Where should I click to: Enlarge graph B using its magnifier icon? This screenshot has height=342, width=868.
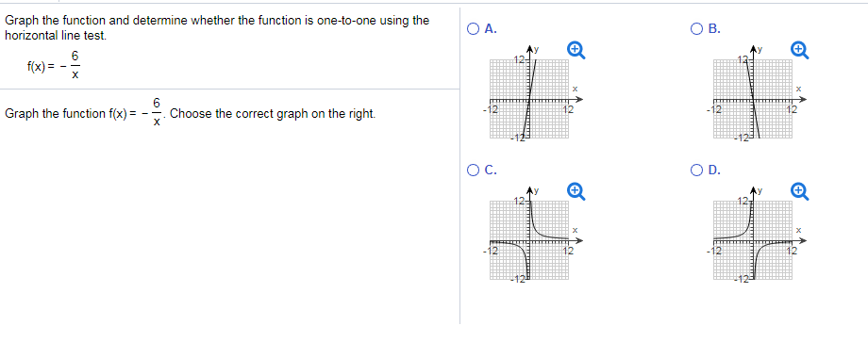tap(800, 50)
